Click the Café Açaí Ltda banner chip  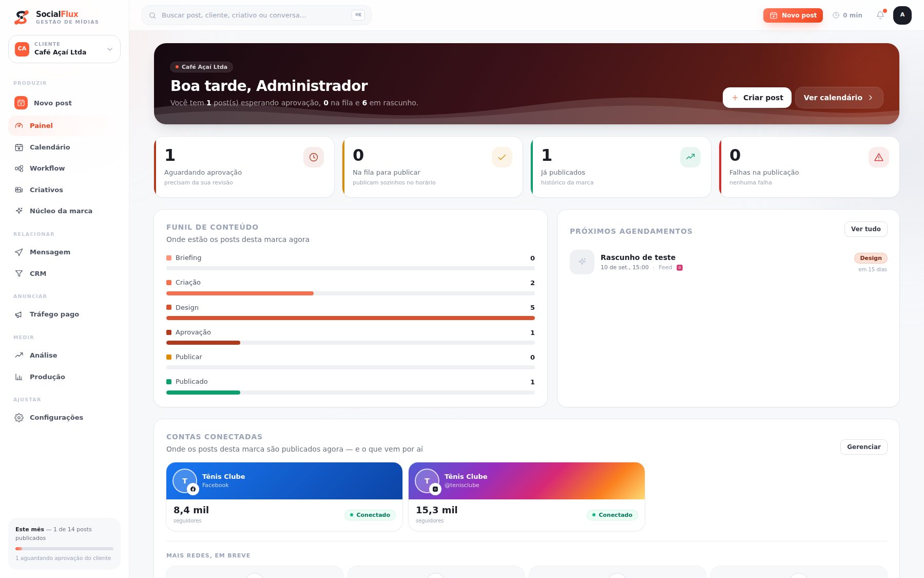(201, 67)
